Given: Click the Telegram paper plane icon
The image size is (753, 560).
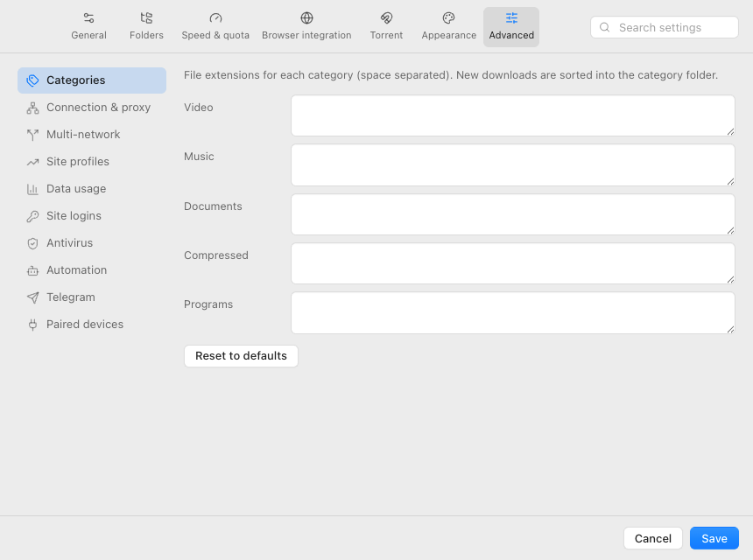Looking at the screenshot, I should click(32, 297).
